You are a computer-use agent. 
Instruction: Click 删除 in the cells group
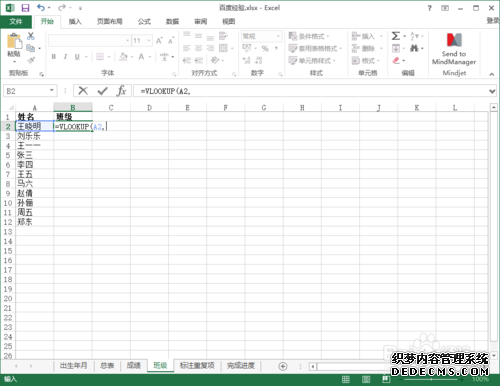point(364,48)
